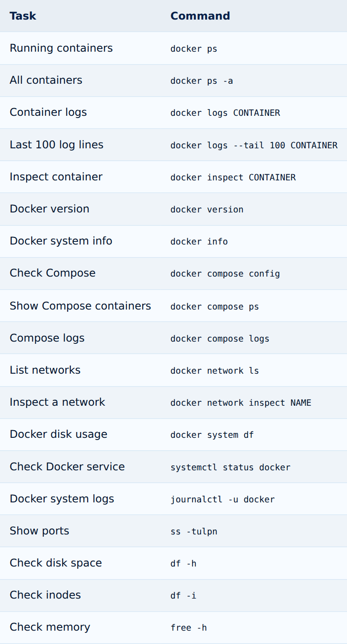Select the 'docker compose config' command
The image size is (347, 644).
225,273
